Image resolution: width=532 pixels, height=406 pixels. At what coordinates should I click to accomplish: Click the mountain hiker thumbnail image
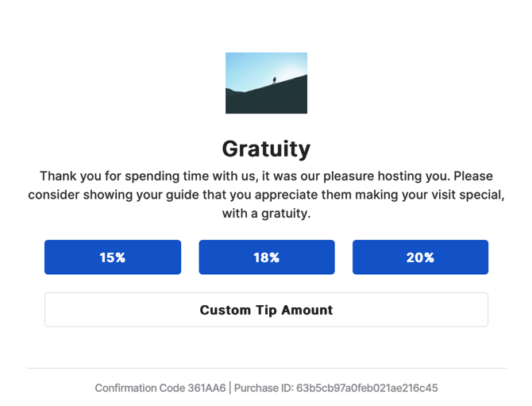(266, 83)
